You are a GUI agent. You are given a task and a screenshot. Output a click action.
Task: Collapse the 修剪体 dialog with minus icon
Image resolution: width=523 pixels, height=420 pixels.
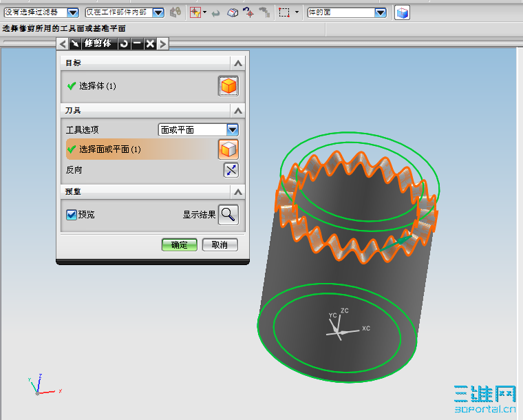pyautogui.click(x=137, y=43)
